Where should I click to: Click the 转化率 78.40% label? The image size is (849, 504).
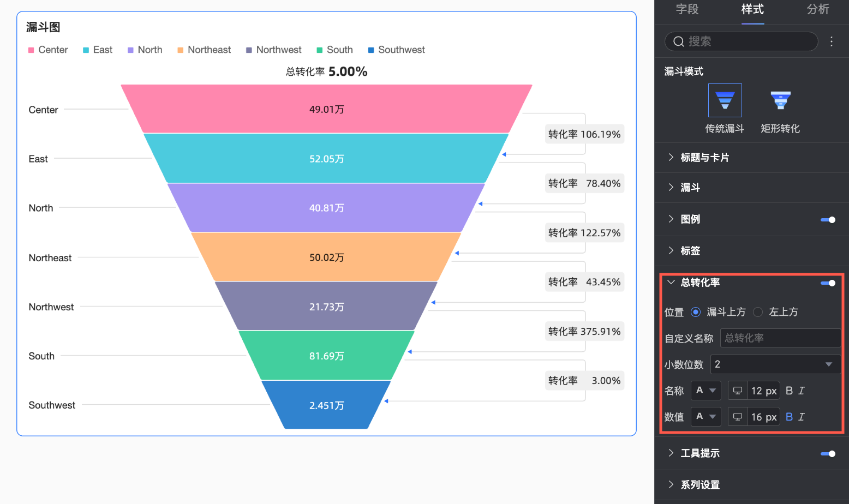[584, 183]
